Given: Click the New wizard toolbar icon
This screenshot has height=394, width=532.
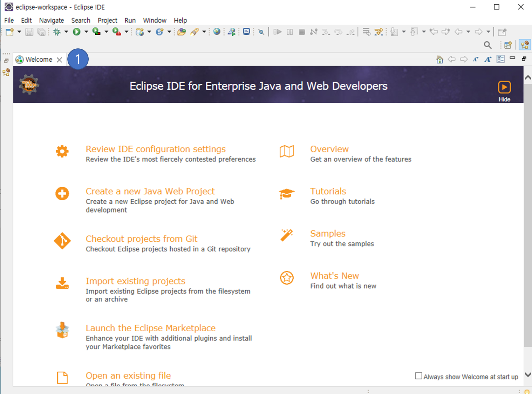Looking at the screenshot, I should click(10, 32).
